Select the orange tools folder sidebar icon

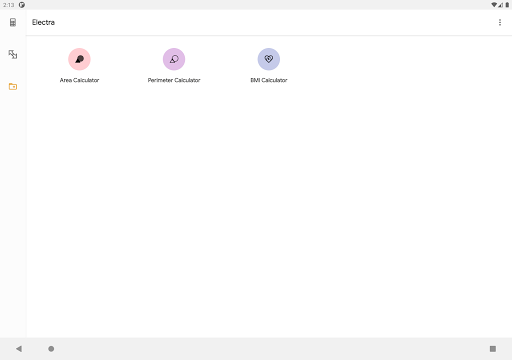point(13,87)
